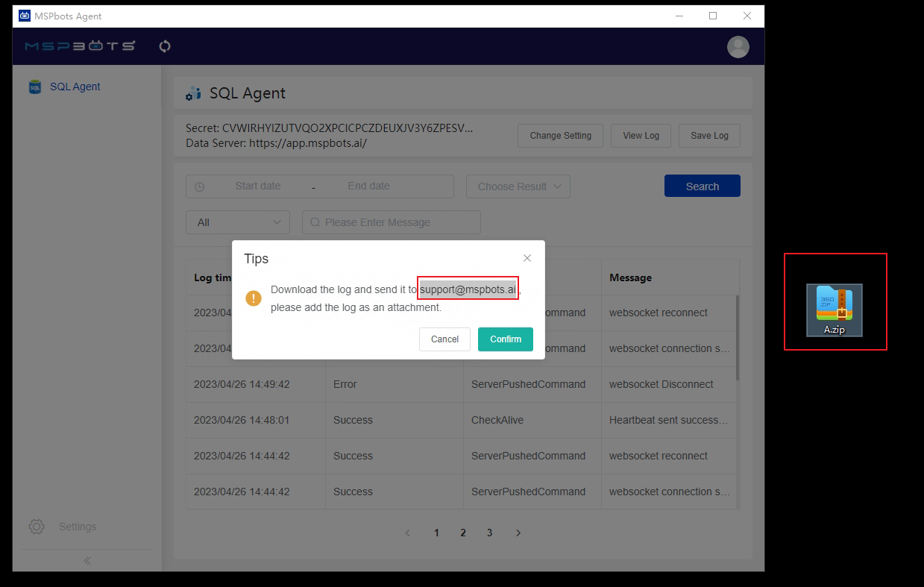Open the View Log button

[641, 136]
